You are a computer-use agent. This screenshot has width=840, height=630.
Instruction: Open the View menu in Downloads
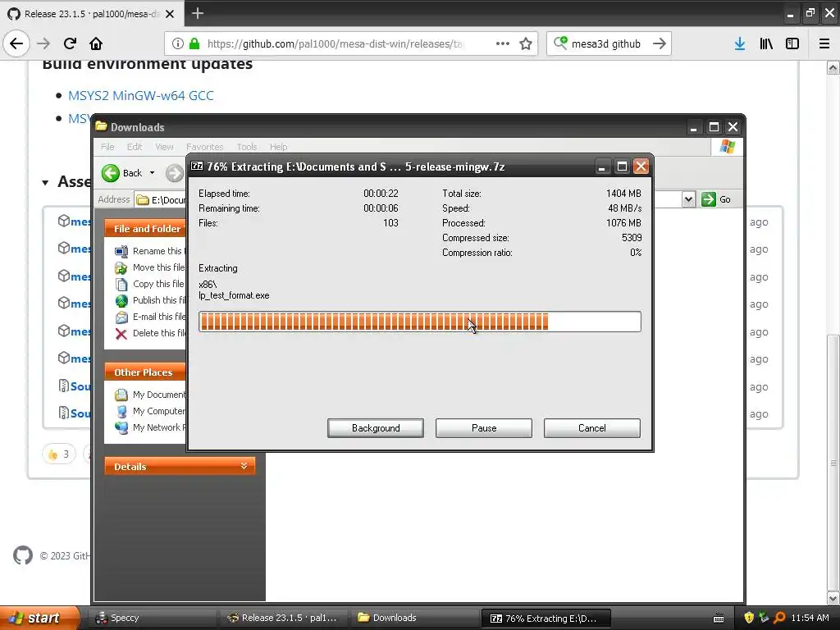click(x=164, y=147)
